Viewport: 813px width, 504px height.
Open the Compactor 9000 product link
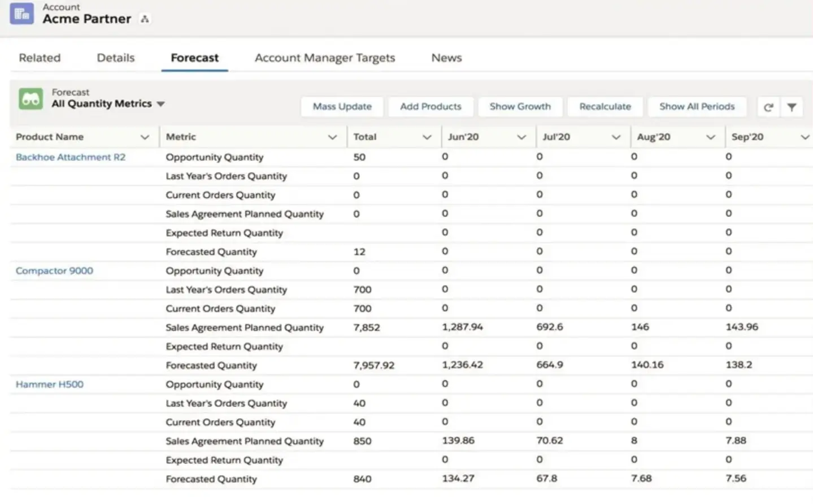click(54, 271)
